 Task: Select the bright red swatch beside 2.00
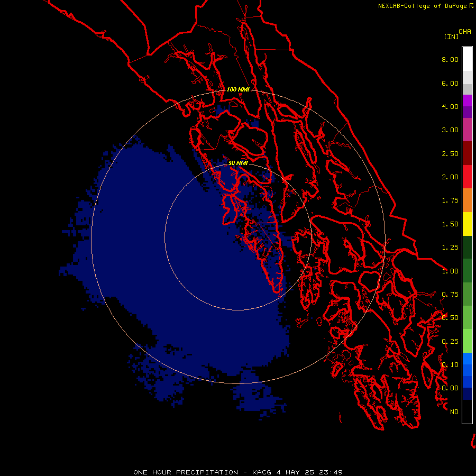pos(467,177)
